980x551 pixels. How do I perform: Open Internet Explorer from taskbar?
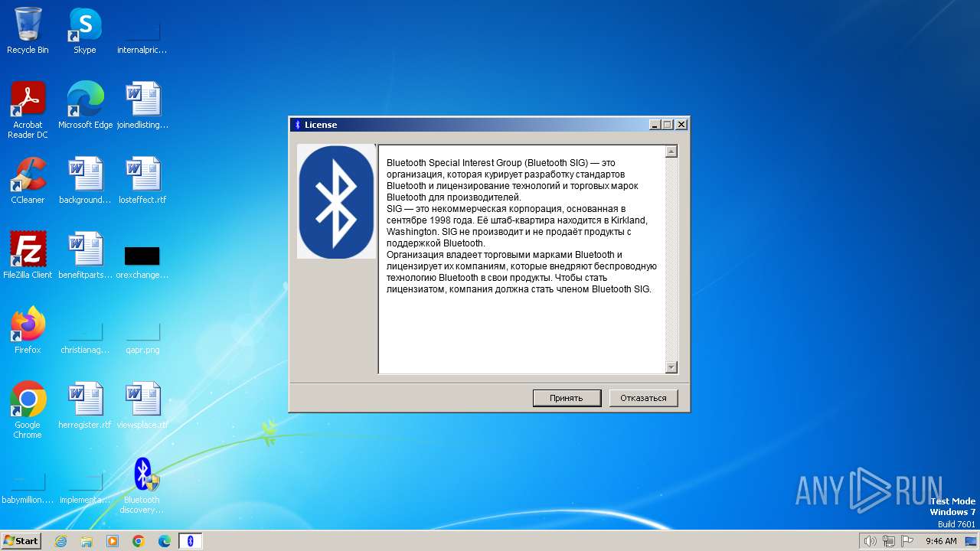click(x=60, y=541)
